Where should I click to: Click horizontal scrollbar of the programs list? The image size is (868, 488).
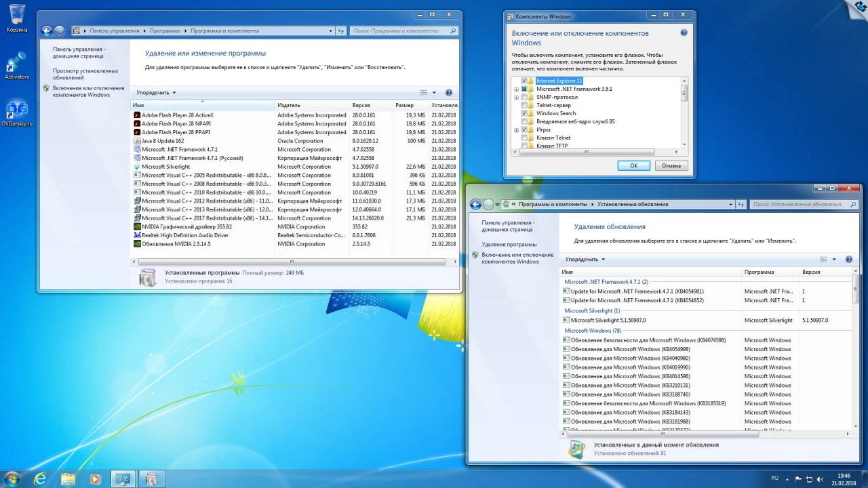(x=292, y=261)
